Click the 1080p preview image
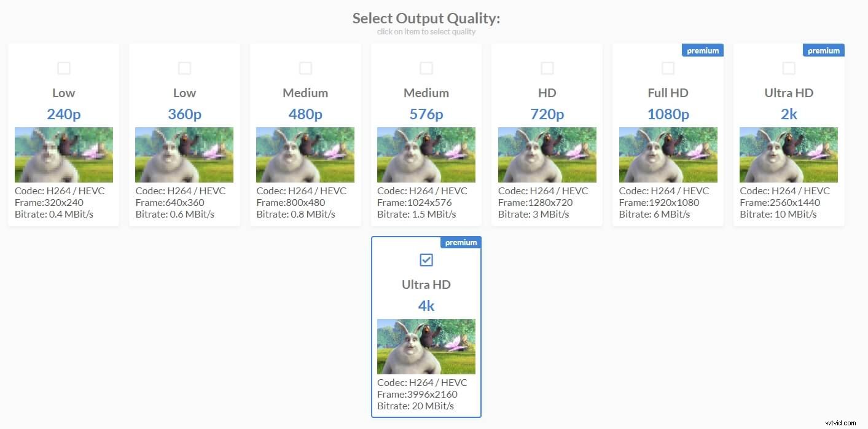 (668, 154)
